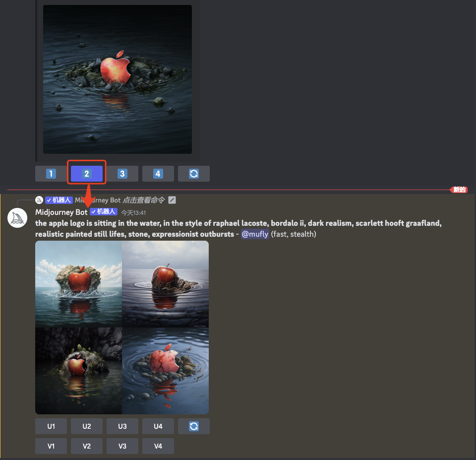Re-roll the grid with the refresh icon beside U4
This screenshot has height=460, width=476.
(194, 426)
